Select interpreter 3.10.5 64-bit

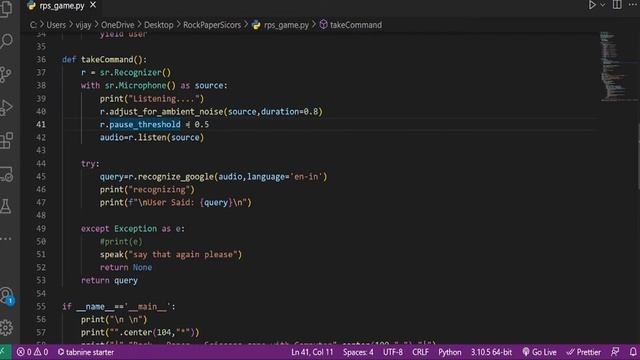tap(491, 352)
